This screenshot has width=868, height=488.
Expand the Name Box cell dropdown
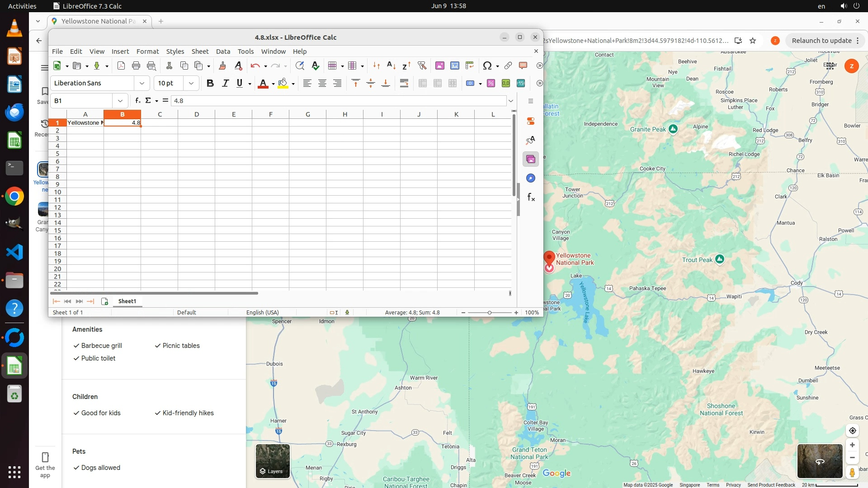pos(120,101)
